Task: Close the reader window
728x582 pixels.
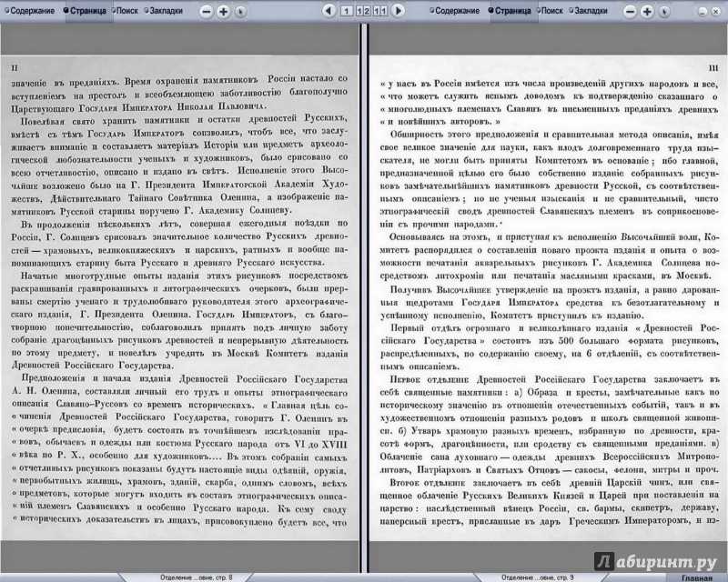Action: 716,12
